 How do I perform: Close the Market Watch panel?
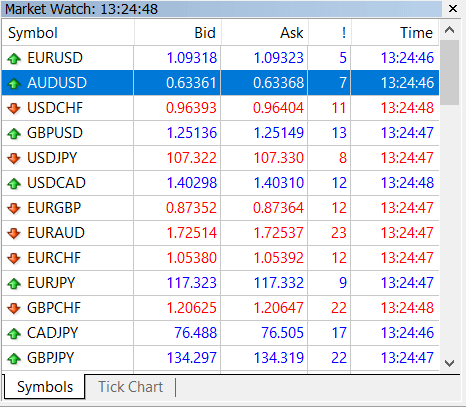[453, 9]
